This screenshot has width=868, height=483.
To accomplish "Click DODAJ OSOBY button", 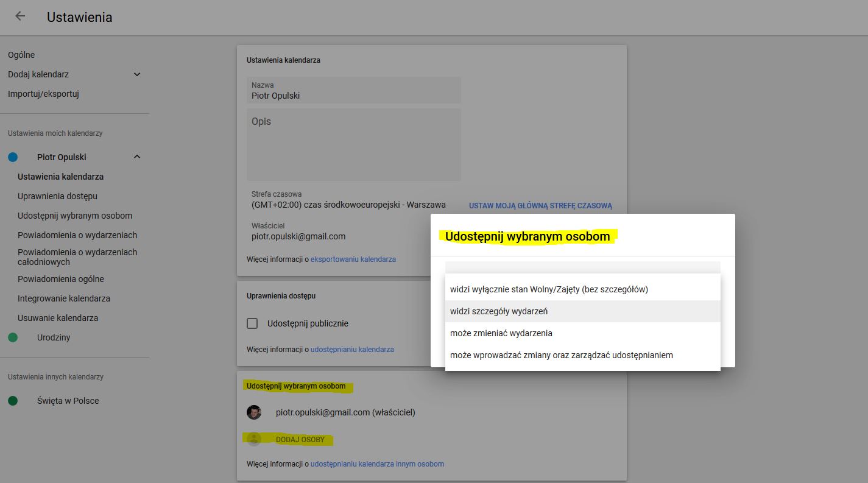I will point(300,440).
